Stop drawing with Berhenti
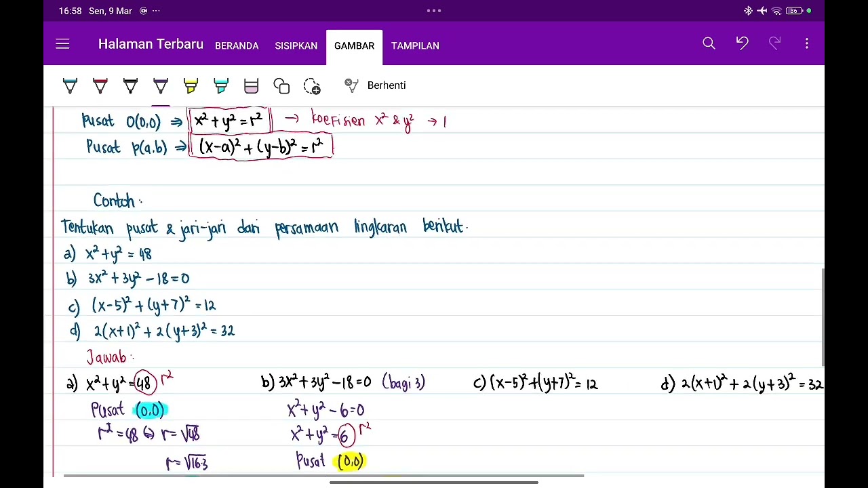Screen dimensions: 868x488 [387, 85]
